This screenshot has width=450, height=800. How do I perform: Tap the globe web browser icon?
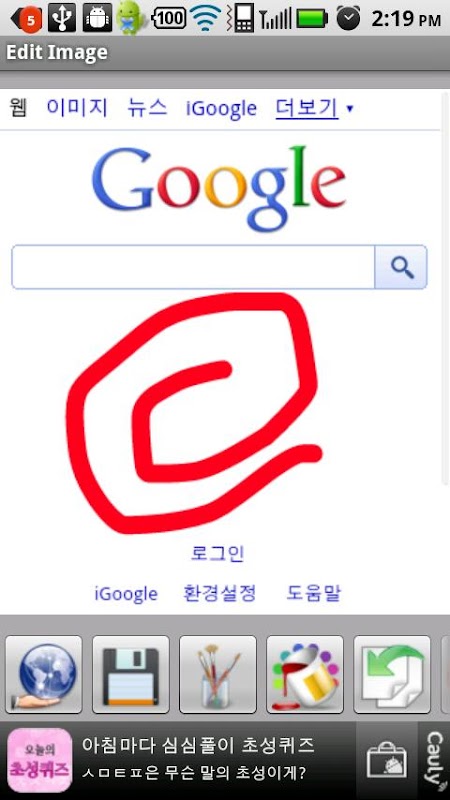tap(43, 674)
